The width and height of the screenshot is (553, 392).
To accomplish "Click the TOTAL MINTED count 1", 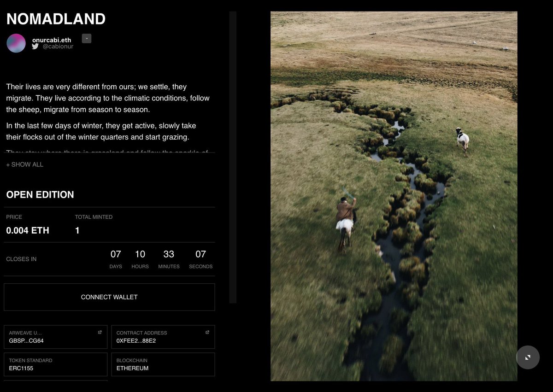I will (x=77, y=230).
